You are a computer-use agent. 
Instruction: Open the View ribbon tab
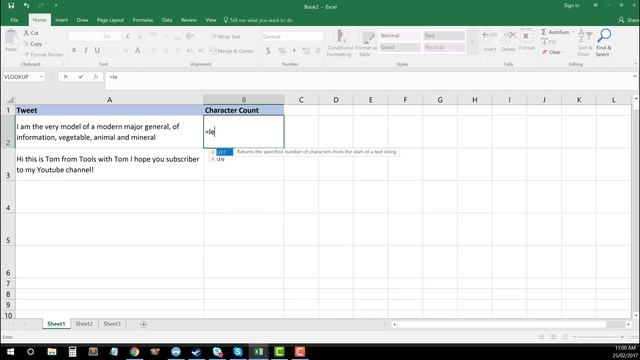click(211, 20)
